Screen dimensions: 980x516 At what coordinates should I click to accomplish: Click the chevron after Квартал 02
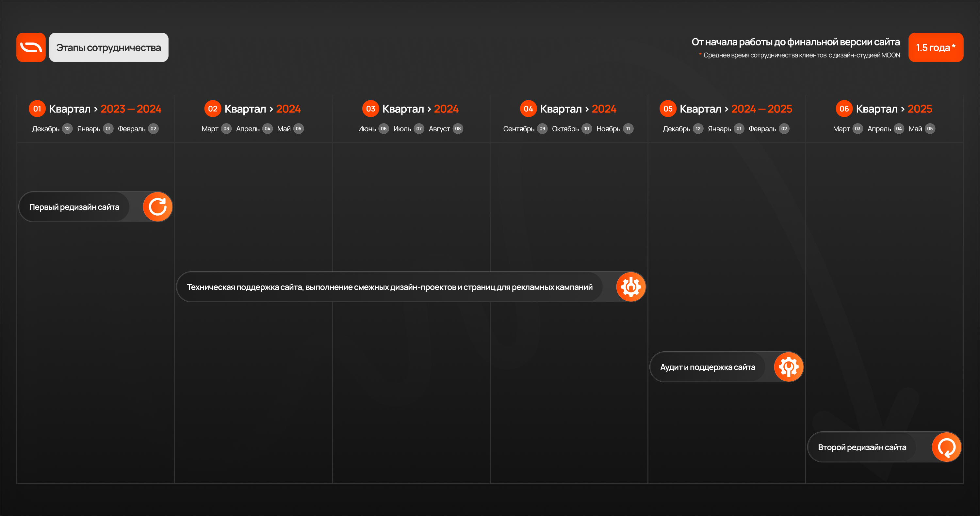271,109
